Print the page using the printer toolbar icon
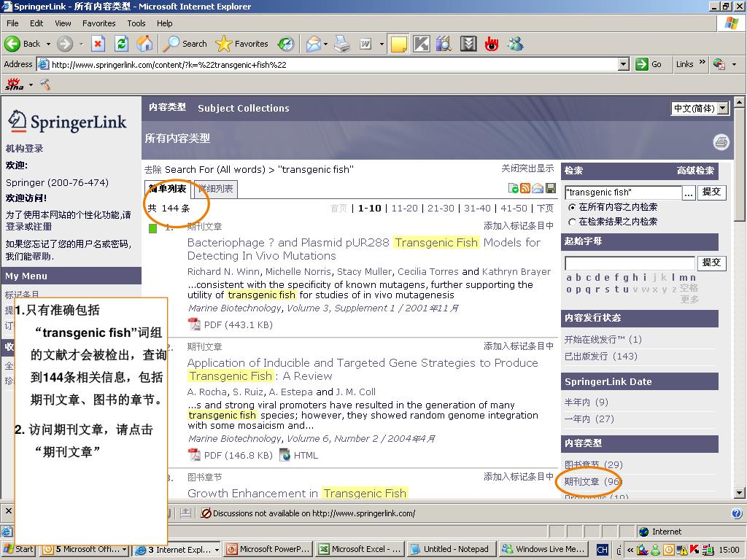Screen dimensions: 747x560 [x=342, y=44]
